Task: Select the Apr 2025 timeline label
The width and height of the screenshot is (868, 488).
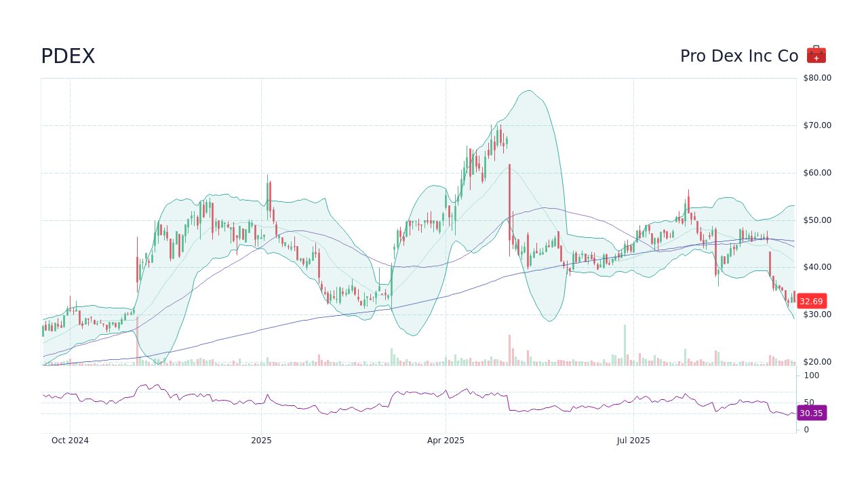Action: pyautogui.click(x=446, y=440)
